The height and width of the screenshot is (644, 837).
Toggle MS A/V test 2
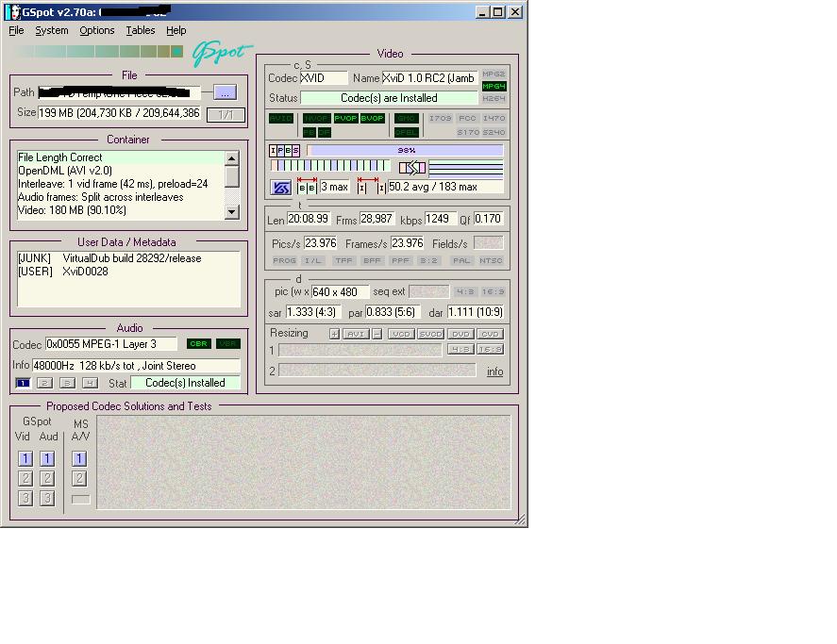pyautogui.click(x=79, y=478)
